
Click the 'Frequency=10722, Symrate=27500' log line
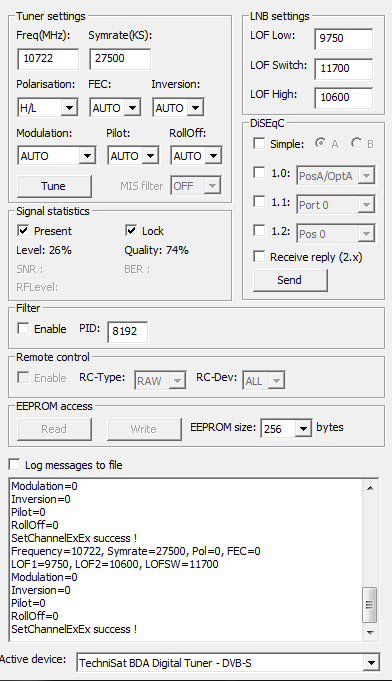[x=136, y=551]
